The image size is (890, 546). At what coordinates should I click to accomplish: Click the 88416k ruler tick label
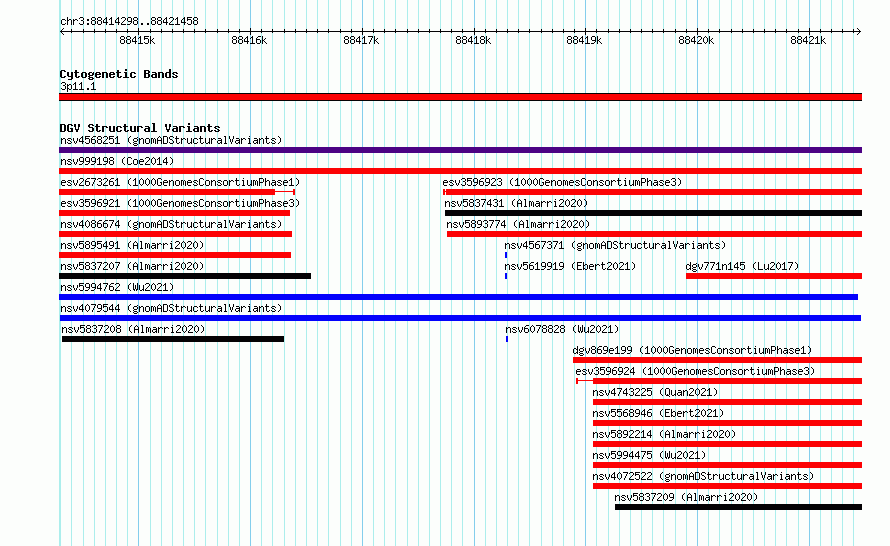pyautogui.click(x=249, y=40)
